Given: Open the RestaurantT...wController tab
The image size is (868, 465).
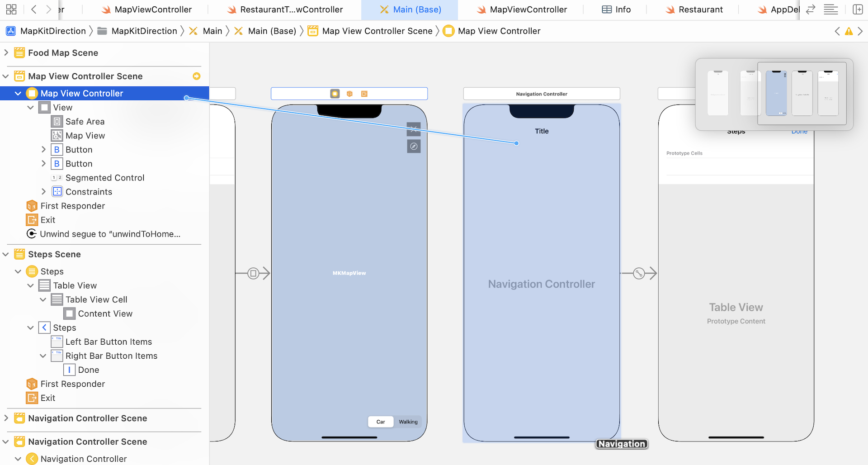Looking at the screenshot, I should tap(285, 9).
